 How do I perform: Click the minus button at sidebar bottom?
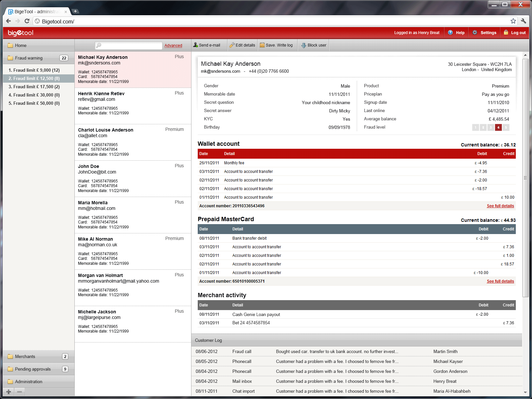[20, 392]
